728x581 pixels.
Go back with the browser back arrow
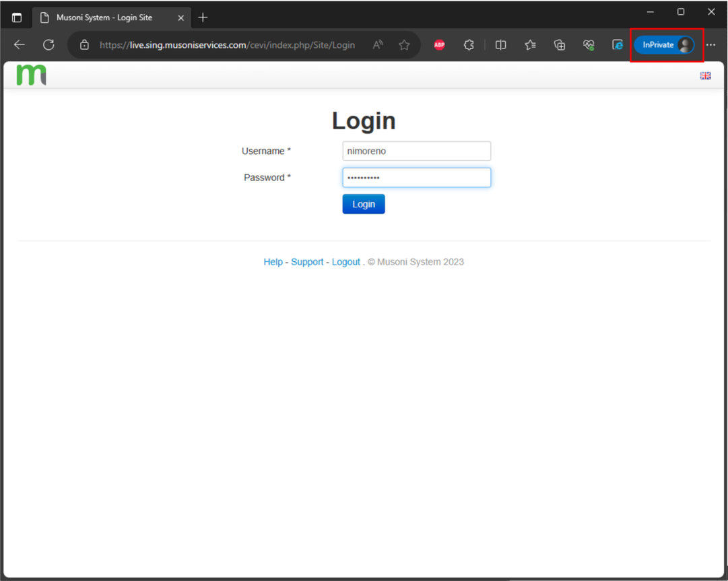pos(20,44)
